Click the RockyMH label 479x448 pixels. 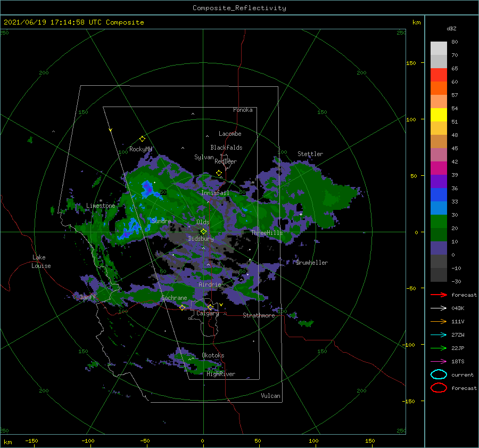point(141,149)
